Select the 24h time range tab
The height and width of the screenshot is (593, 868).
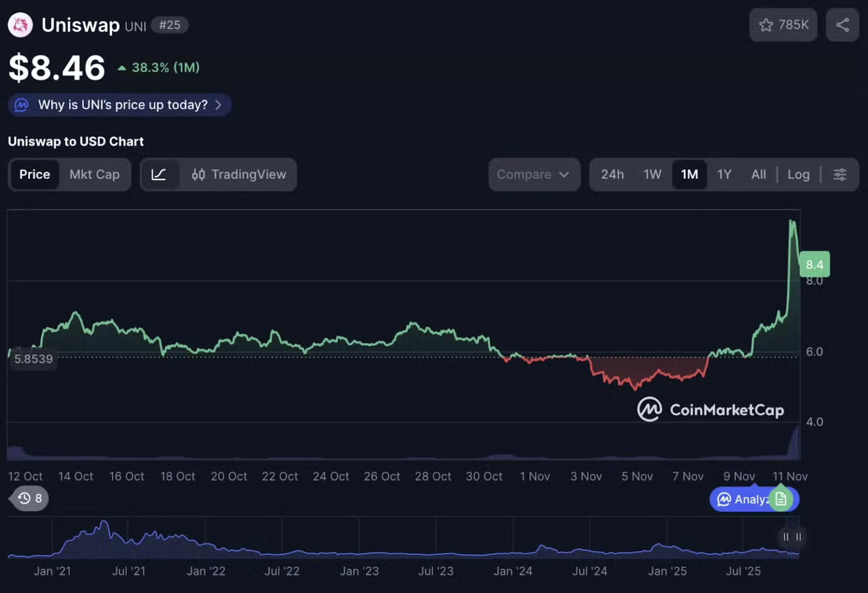[x=613, y=174]
